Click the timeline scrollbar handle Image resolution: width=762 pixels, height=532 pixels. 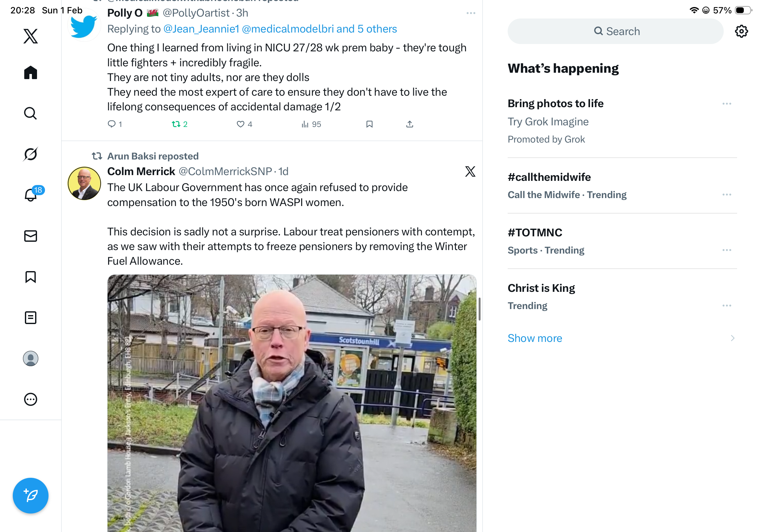click(479, 309)
